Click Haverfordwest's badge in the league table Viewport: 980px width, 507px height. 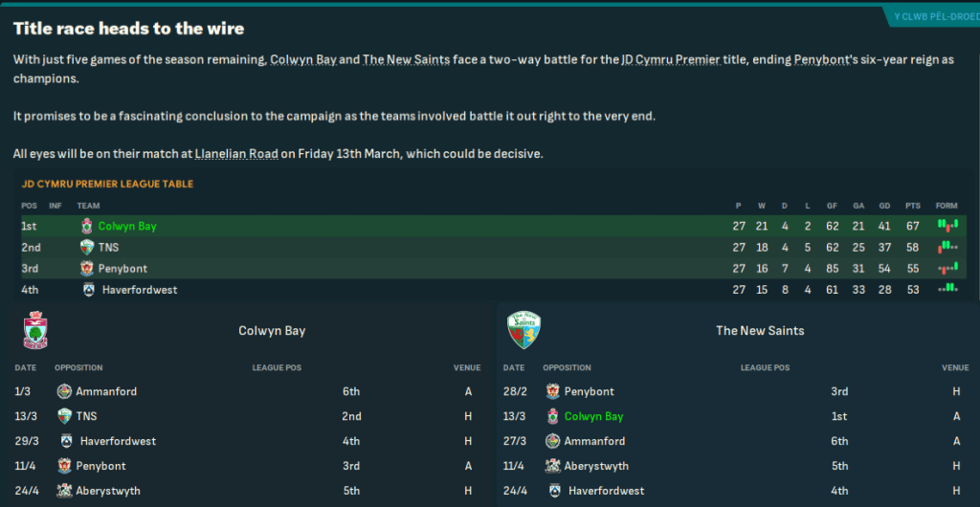(x=89, y=290)
